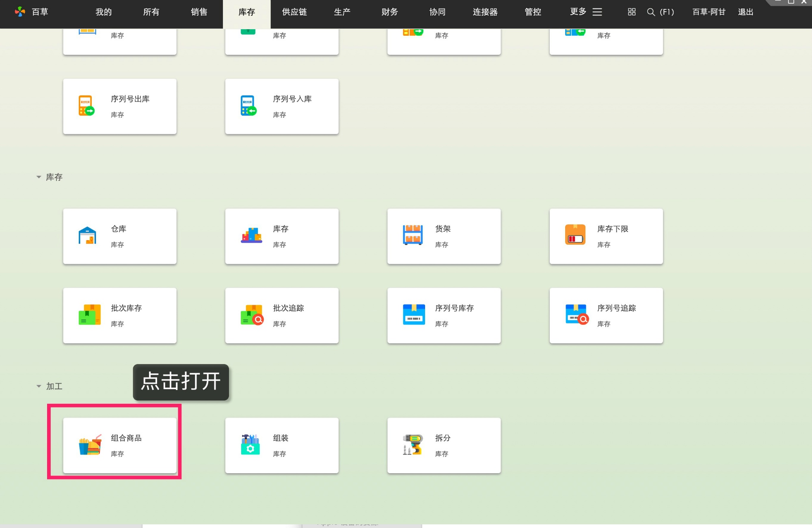Open the 组装 (Assembly) module icon
This screenshot has height=528, width=812.
pyautogui.click(x=250, y=445)
